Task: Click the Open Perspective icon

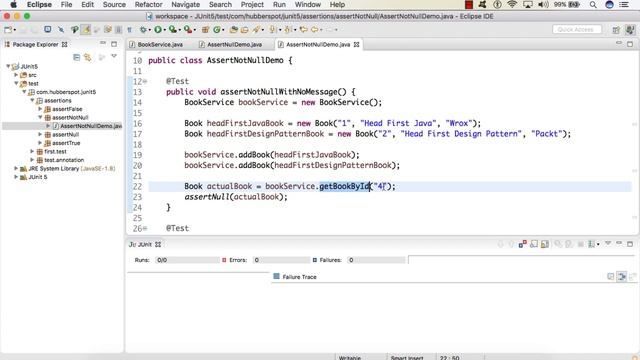Action: 616,29
